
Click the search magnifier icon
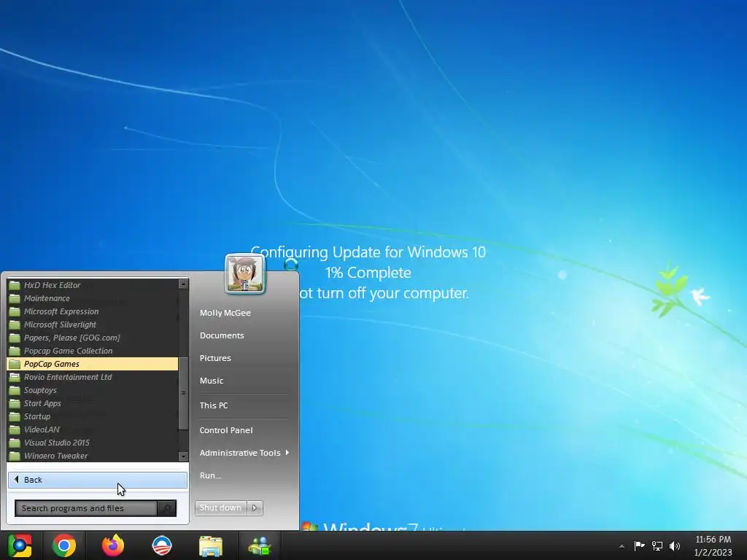point(167,508)
